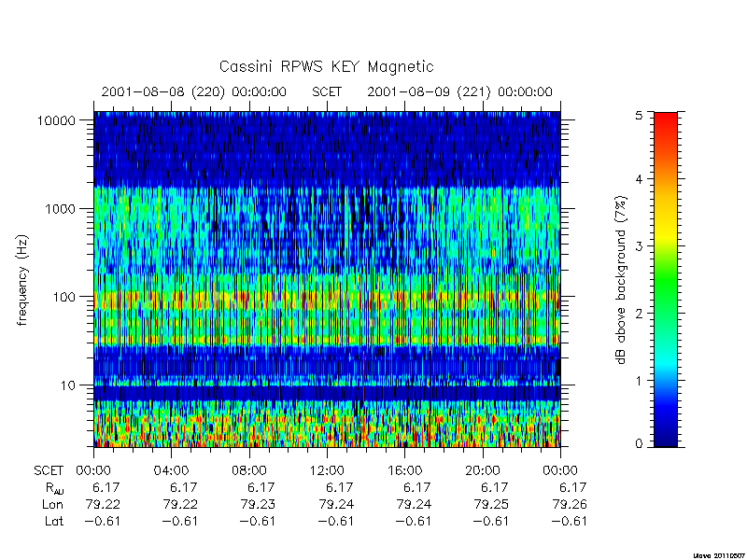Click the SCET row label beside time ticks
The height and width of the screenshot is (560, 747).
coord(49,471)
